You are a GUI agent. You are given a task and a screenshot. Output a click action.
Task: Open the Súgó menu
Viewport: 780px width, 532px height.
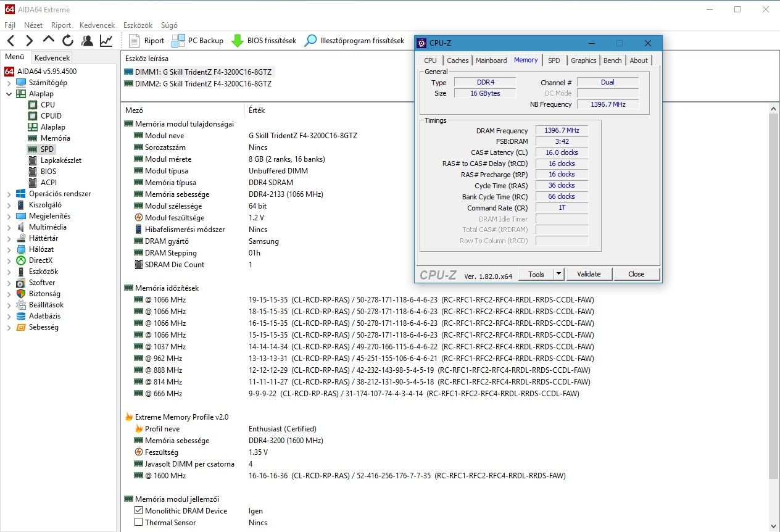[x=169, y=25]
